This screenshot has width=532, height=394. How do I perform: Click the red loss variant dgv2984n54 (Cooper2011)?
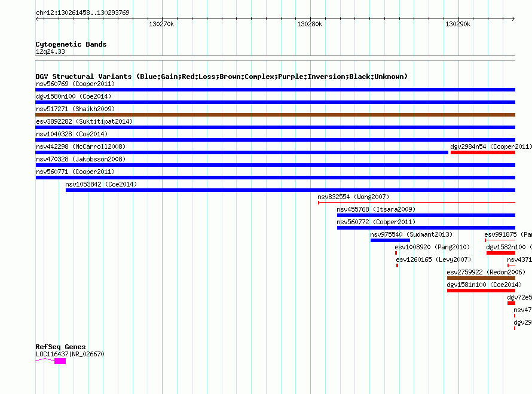coord(483,152)
